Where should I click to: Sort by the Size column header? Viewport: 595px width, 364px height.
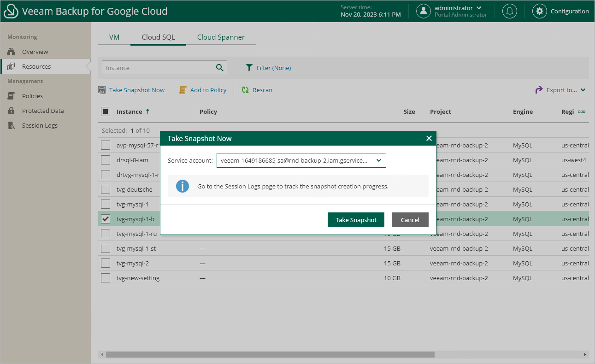pyautogui.click(x=409, y=112)
